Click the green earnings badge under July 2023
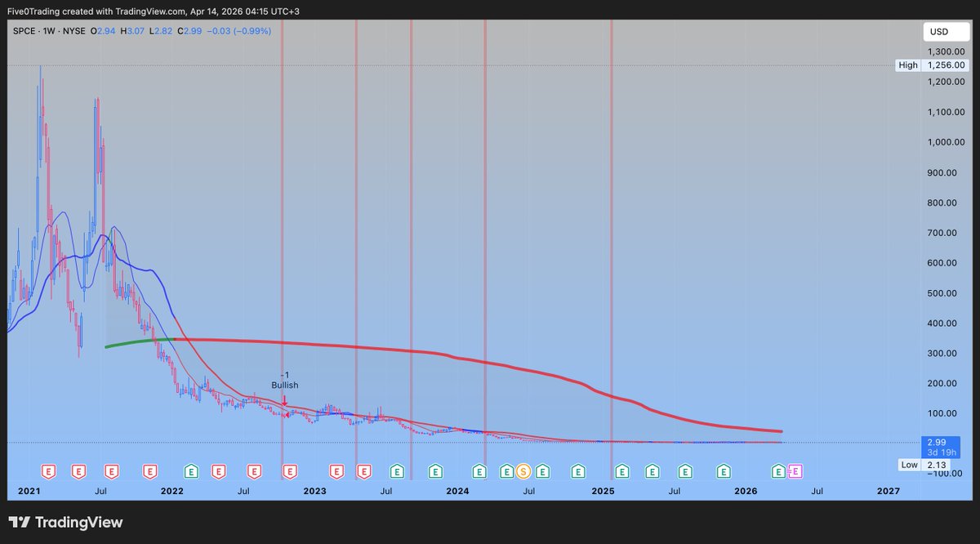 pos(396,471)
